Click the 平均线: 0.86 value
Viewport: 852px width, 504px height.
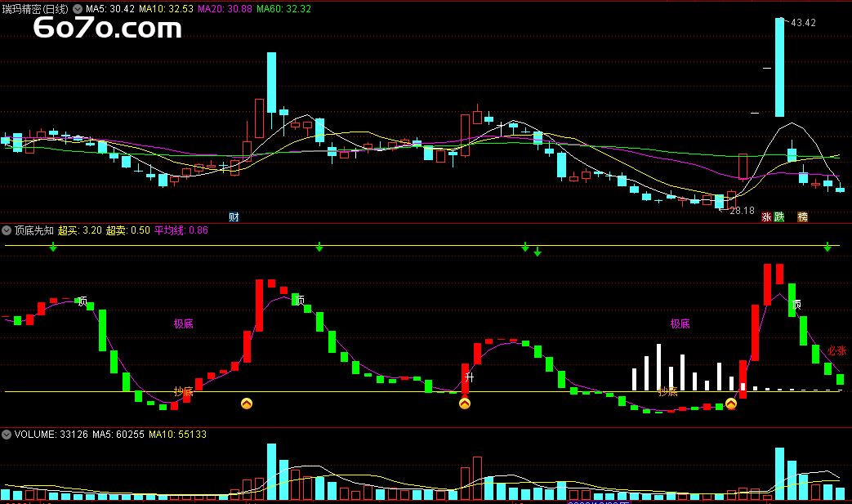tap(181, 230)
